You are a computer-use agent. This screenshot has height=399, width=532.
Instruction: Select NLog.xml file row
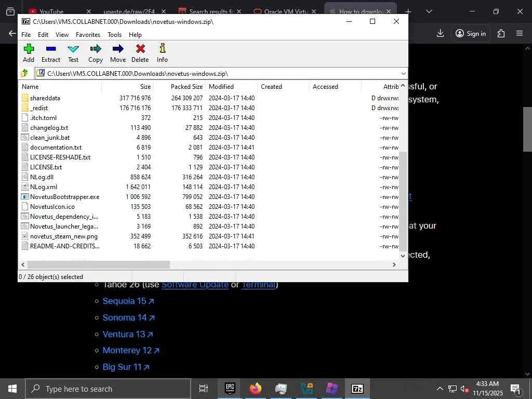[x=209, y=187]
